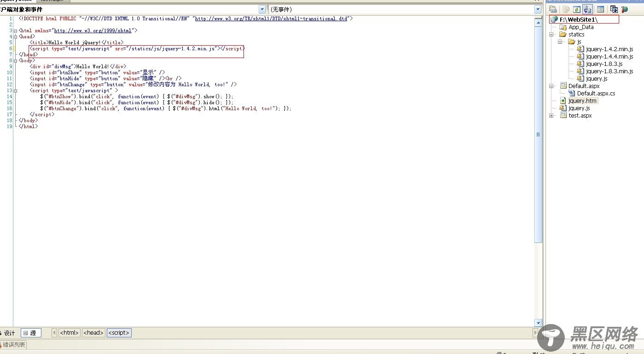
Task: Collapse the js subfolder node
Action: click(x=560, y=42)
